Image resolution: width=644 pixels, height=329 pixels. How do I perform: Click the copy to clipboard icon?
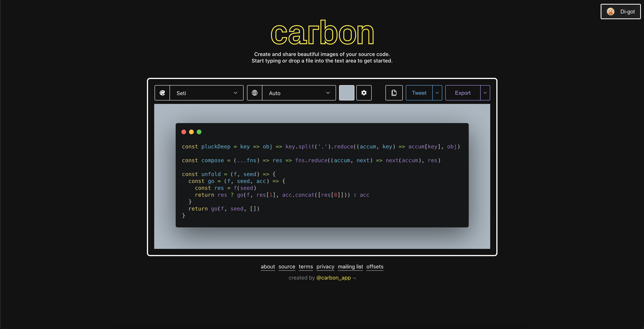(x=394, y=93)
